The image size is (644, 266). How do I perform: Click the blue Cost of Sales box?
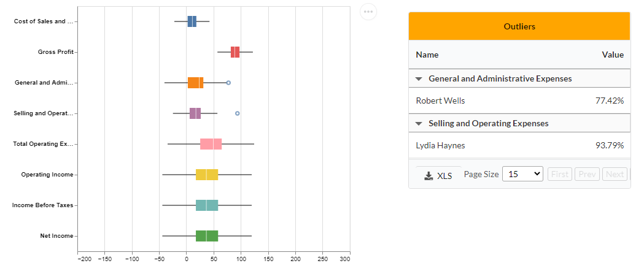pyautogui.click(x=192, y=21)
